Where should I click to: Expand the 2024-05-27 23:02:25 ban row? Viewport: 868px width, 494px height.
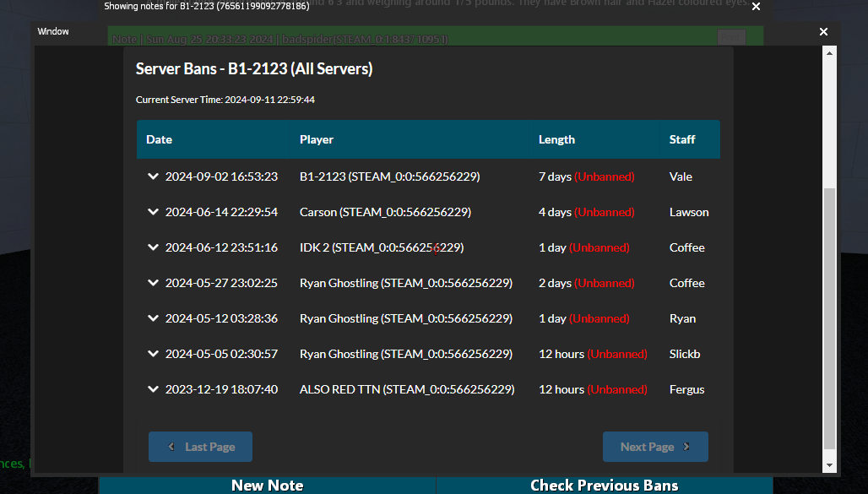[154, 283]
